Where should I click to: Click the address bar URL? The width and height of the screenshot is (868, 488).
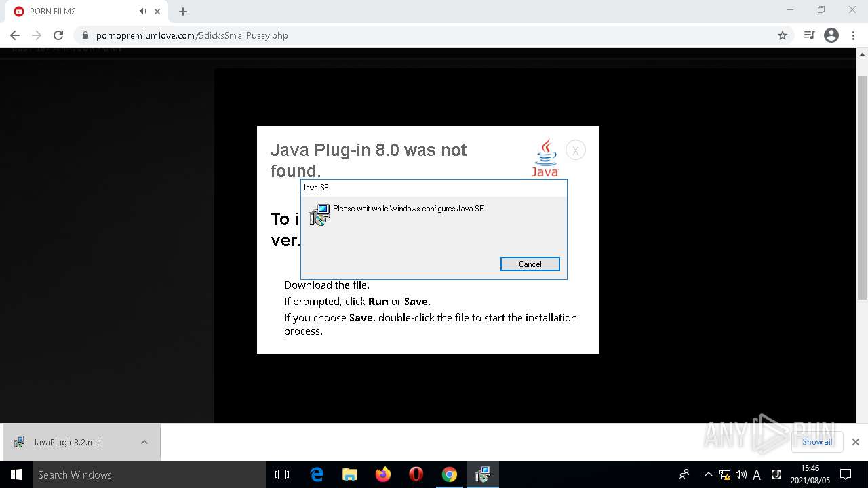pos(192,35)
